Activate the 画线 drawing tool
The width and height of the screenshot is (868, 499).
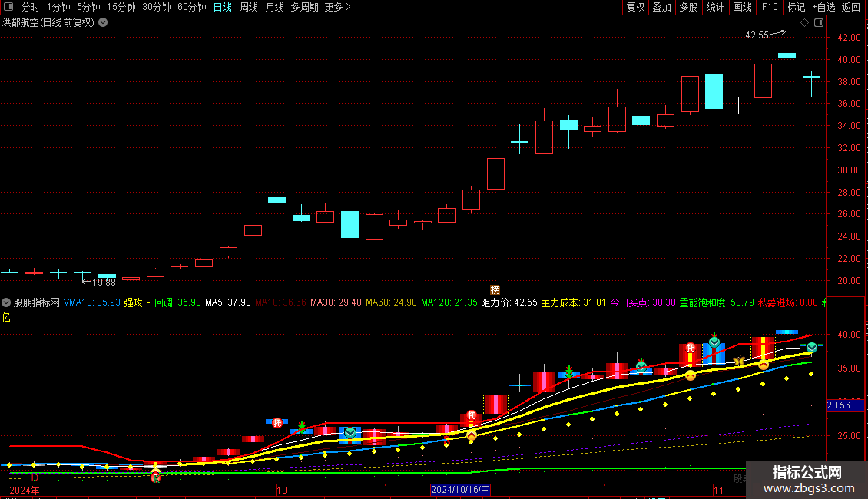coord(742,7)
